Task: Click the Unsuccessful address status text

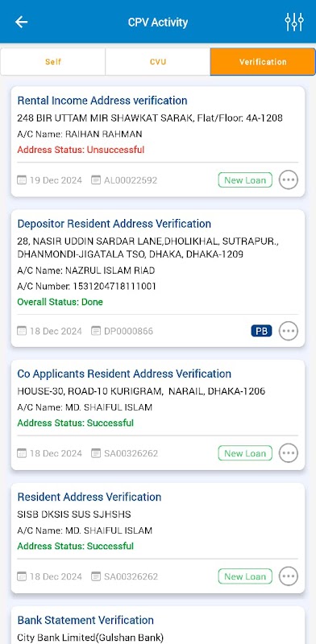Action: pos(81,150)
